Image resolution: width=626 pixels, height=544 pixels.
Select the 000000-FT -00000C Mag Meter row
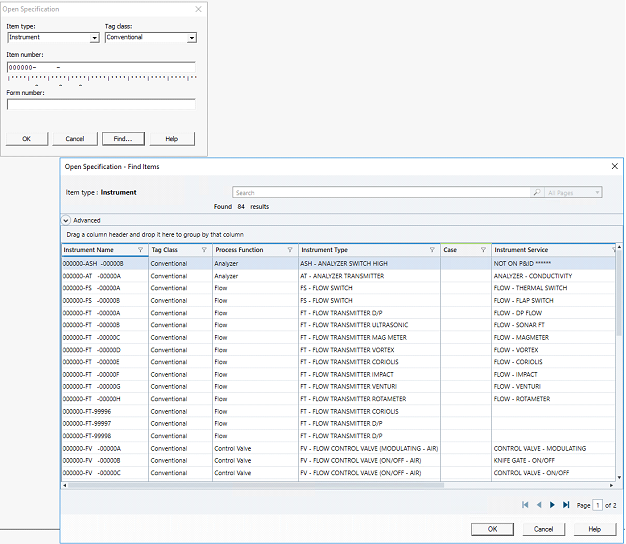[x=250, y=338]
